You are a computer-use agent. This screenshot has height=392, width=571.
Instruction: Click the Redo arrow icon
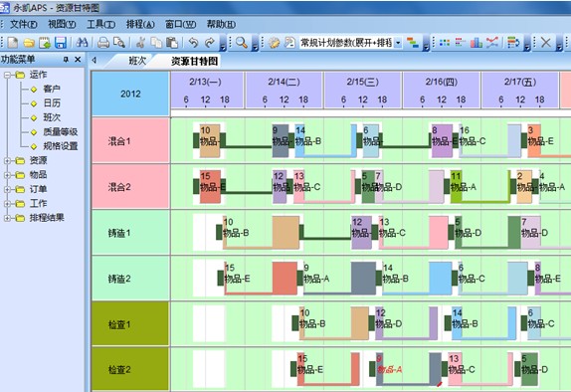209,43
